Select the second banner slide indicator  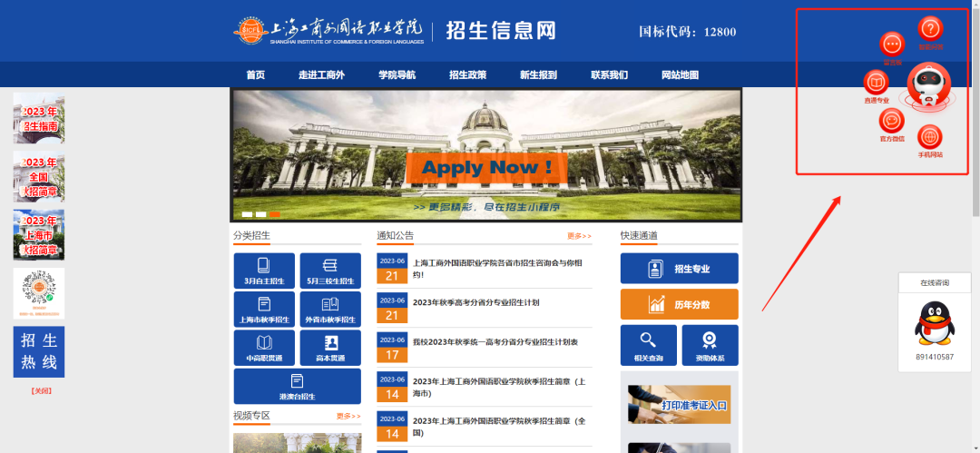click(261, 214)
